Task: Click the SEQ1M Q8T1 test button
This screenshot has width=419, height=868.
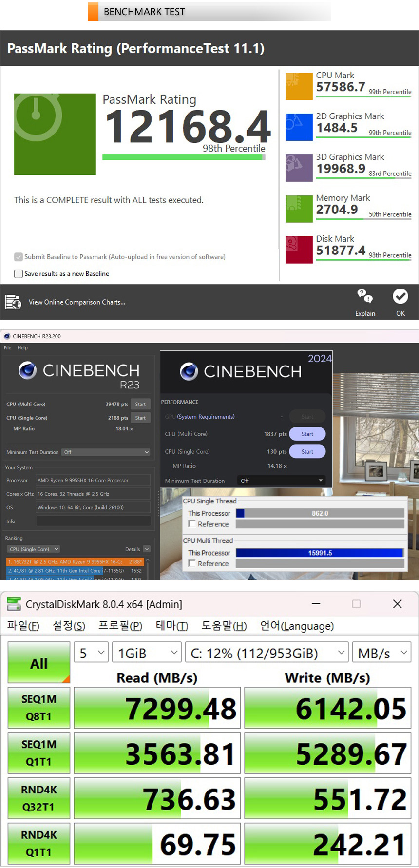Action: pos(39,708)
